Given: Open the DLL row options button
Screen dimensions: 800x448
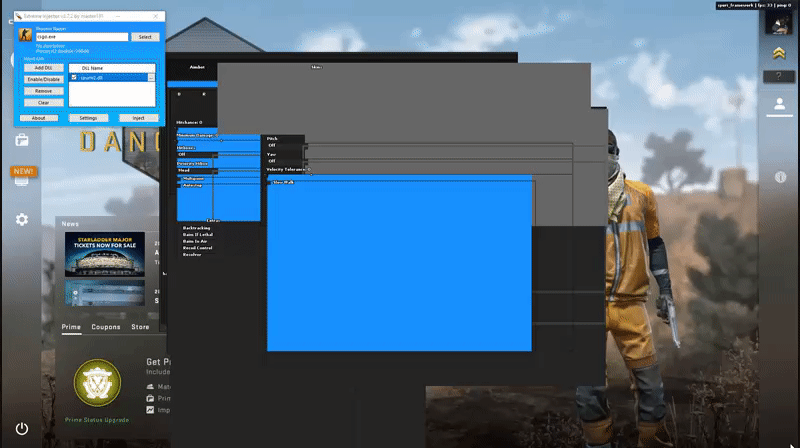Looking at the screenshot, I should pos(151,78).
